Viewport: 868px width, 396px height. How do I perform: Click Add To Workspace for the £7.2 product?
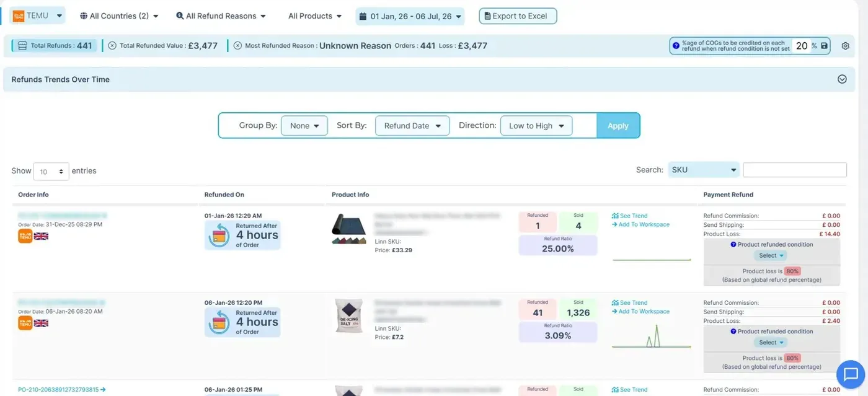coord(640,311)
